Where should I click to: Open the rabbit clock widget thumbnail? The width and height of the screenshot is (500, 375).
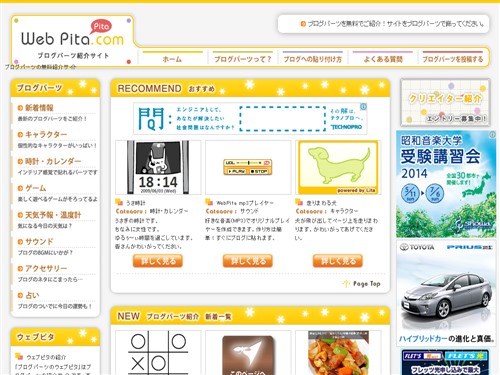coord(158,167)
